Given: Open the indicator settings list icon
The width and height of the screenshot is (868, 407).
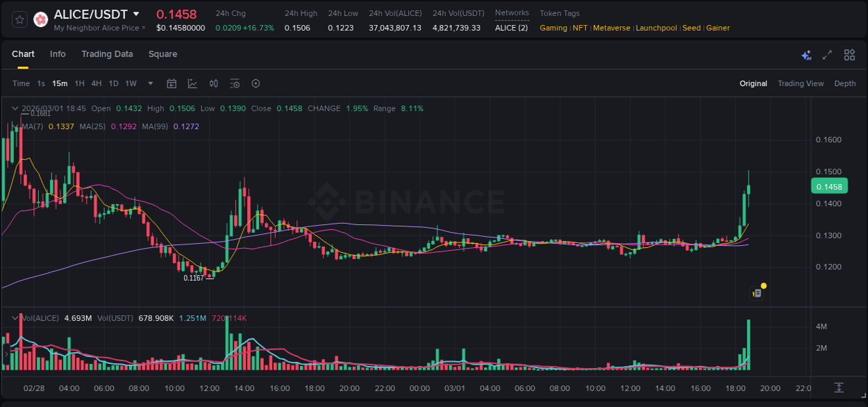Looking at the screenshot, I should point(235,83).
